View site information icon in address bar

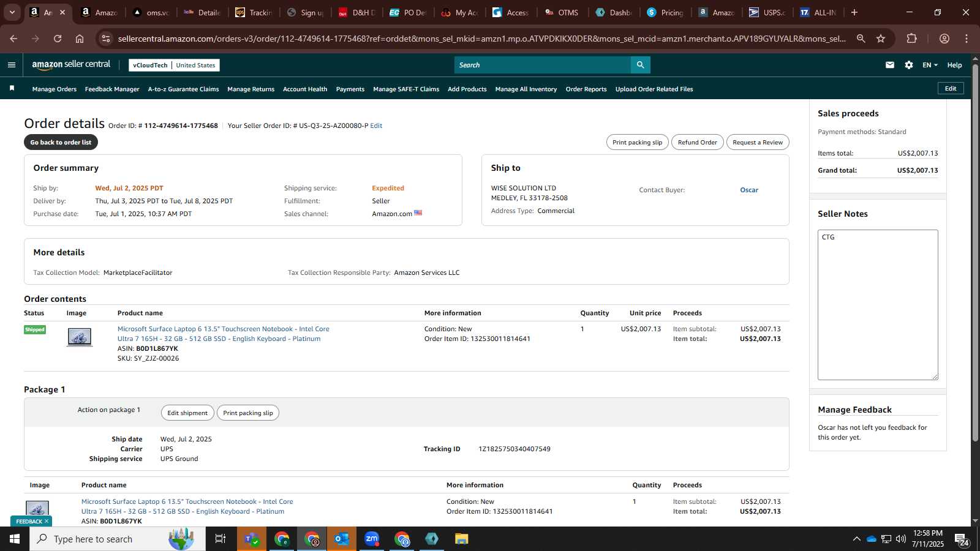click(106, 39)
